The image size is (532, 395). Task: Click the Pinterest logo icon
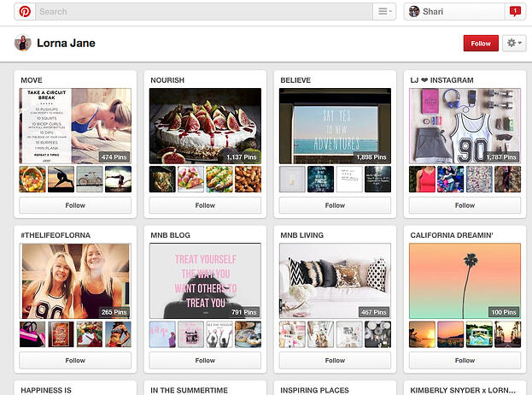pyautogui.click(x=25, y=12)
